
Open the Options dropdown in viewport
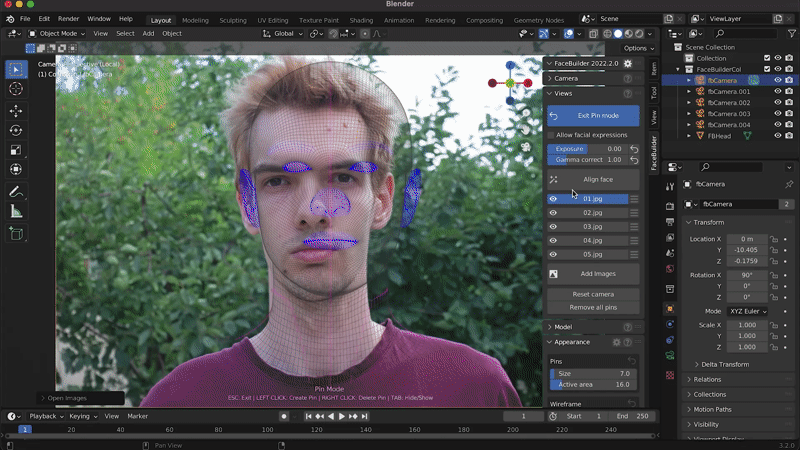638,48
